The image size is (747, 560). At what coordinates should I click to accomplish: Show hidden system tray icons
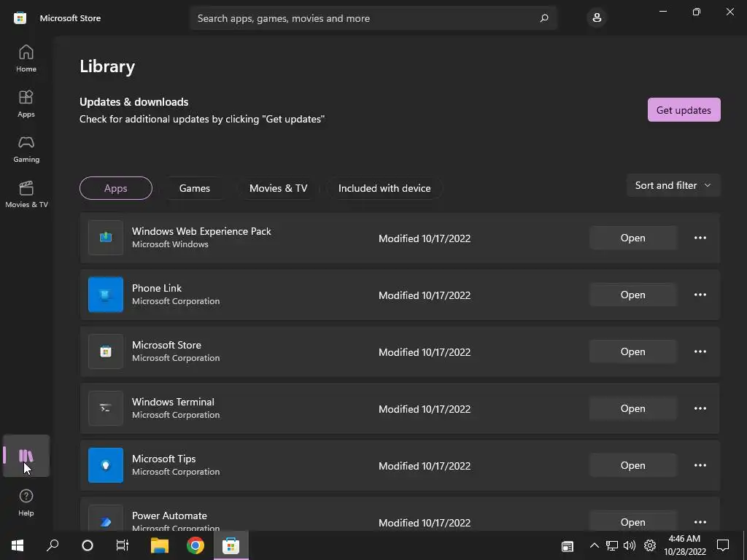594,545
